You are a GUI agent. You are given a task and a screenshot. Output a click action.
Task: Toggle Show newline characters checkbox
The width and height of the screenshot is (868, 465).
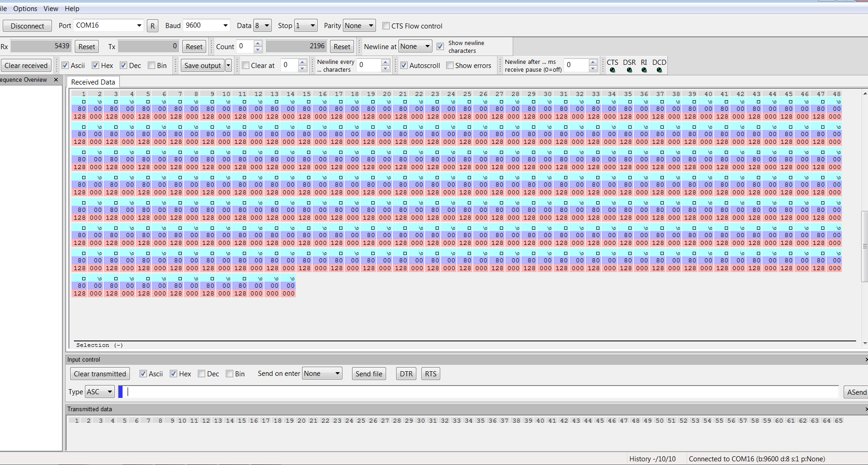point(440,46)
